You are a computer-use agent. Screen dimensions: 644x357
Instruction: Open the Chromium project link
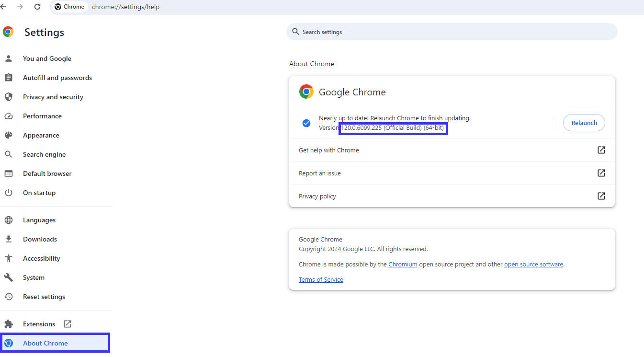point(403,264)
